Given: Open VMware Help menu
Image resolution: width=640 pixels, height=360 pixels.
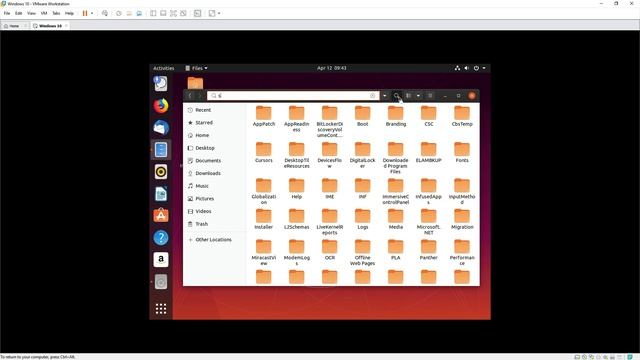Looking at the screenshot, I should pos(69,13).
